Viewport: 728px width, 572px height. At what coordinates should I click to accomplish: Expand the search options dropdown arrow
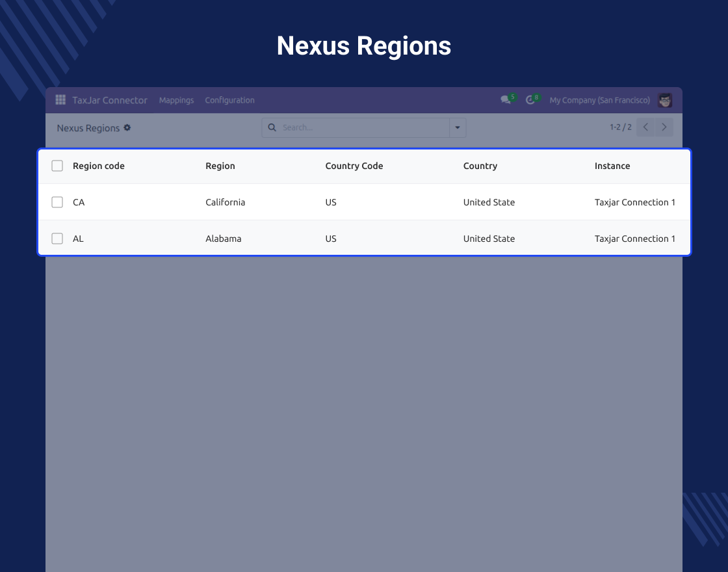point(458,127)
